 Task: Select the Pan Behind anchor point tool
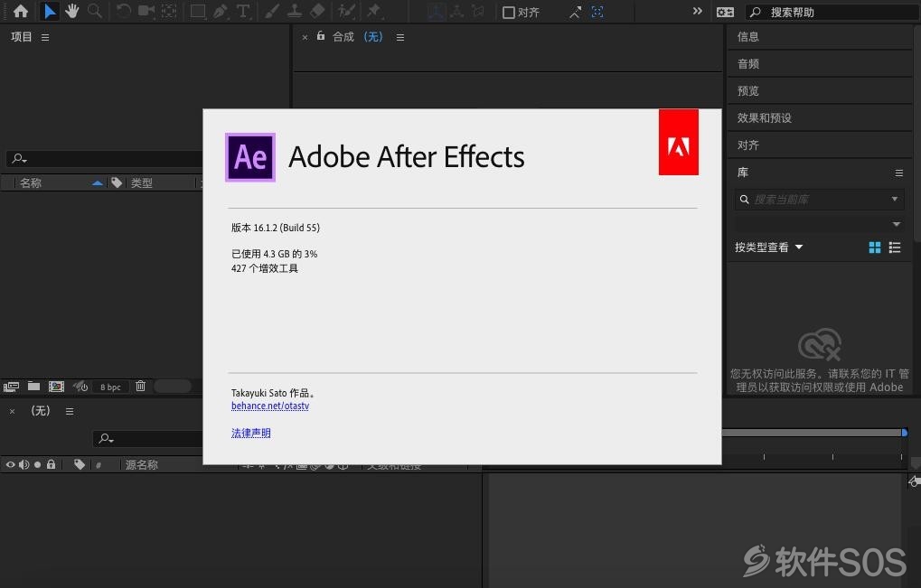(169, 11)
